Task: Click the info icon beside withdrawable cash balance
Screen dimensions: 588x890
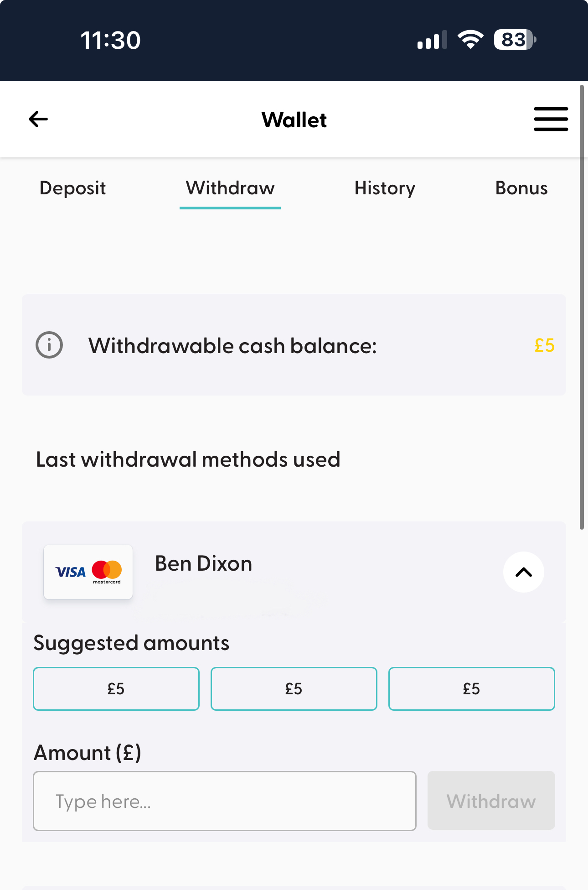Action: 49,345
